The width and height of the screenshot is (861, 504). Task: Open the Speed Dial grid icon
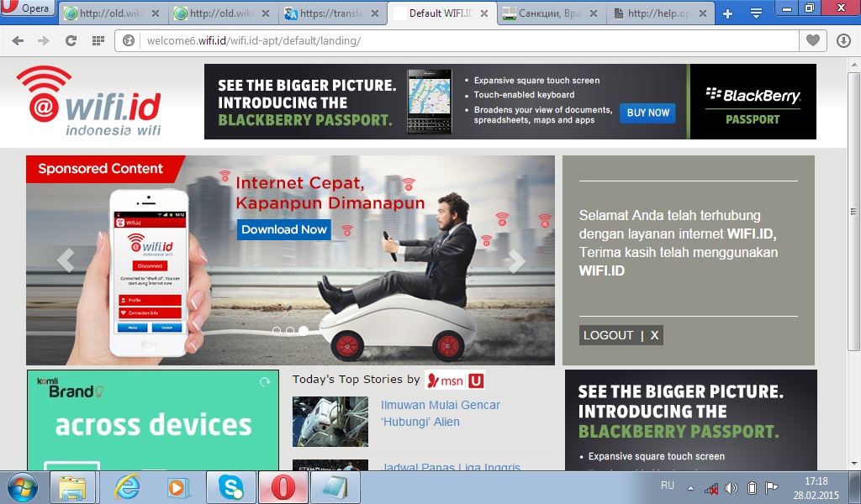[x=98, y=40]
